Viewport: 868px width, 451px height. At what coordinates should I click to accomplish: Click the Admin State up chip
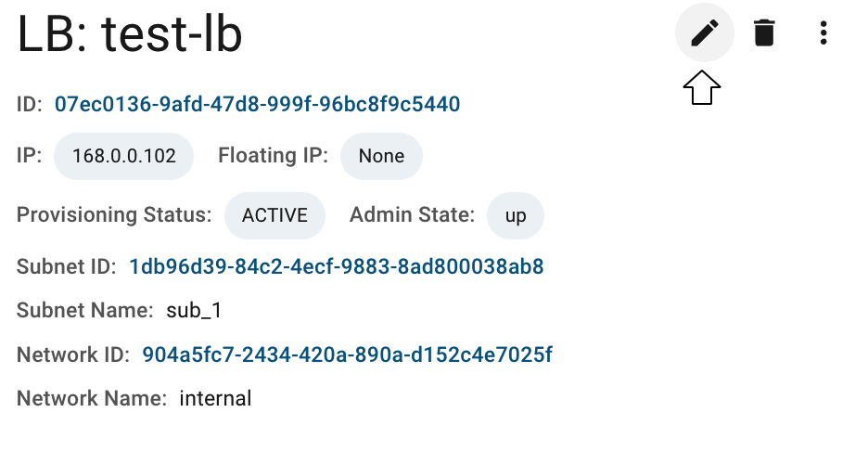tap(516, 215)
